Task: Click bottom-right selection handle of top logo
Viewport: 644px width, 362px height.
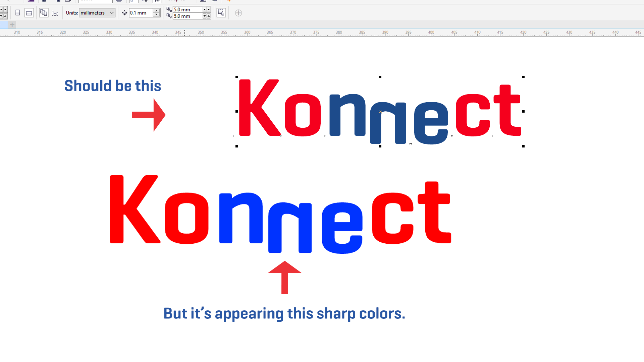Action: click(x=524, y=146)
